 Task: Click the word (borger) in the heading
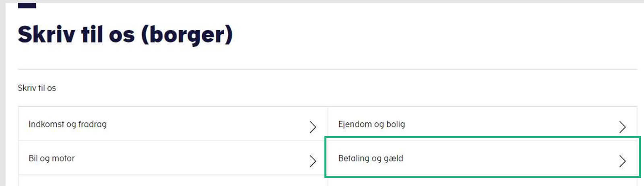pos(187,35)
